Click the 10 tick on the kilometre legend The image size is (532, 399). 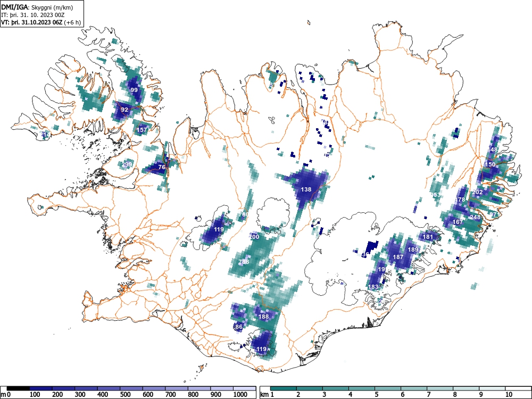pyautogui.click(x=509, y=395)
